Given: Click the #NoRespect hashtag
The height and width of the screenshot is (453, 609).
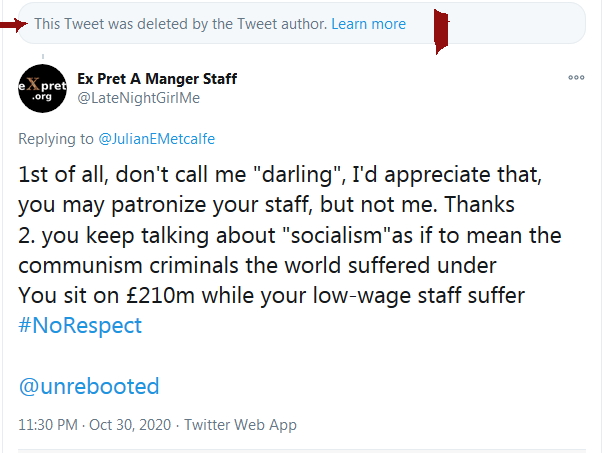Looking at the screenshot, I should pos(80,325).
